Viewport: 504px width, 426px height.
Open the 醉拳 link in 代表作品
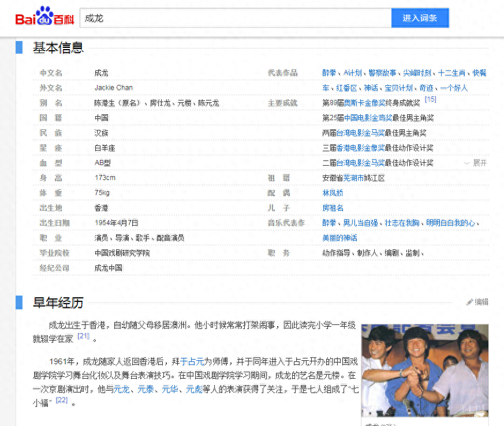point(329,73)
